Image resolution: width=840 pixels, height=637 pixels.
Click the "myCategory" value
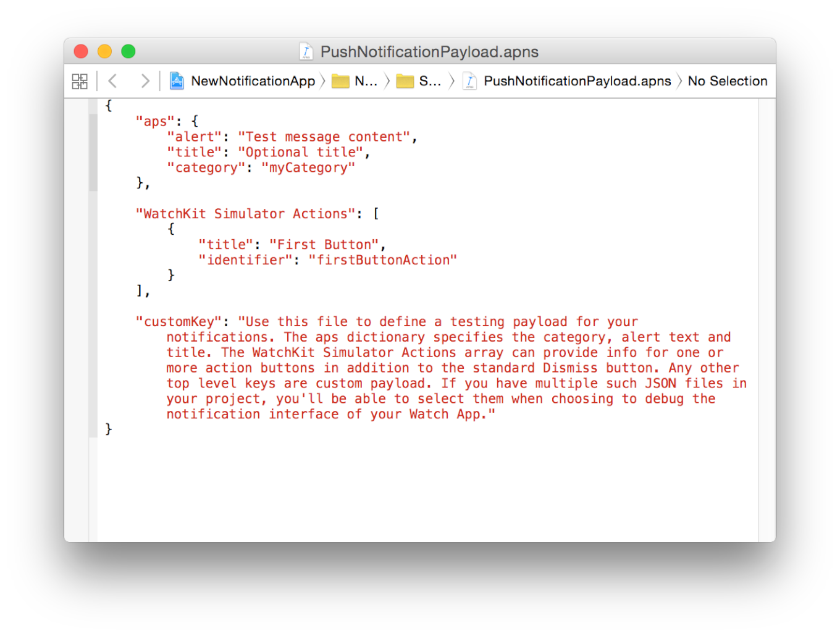point(308,167)
